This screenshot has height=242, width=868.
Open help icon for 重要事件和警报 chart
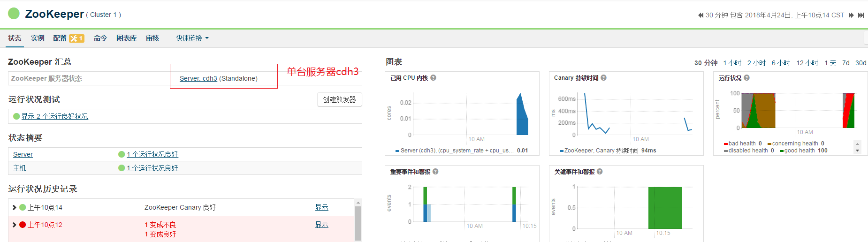[x=436, y=172]
